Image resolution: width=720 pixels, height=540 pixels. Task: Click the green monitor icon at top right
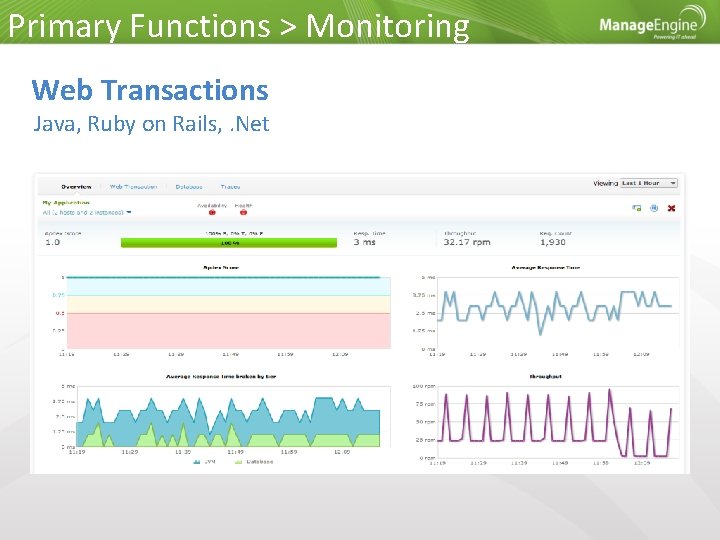point(636,208)
